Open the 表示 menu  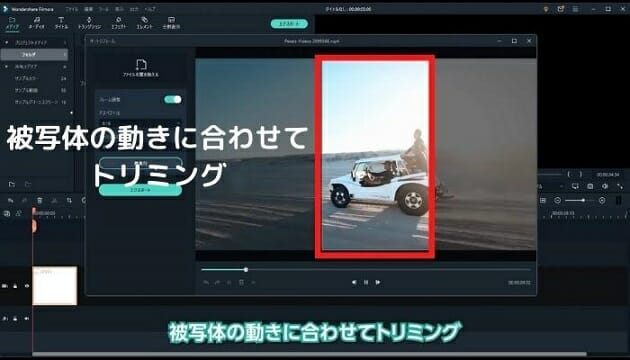tap(119, 9)
